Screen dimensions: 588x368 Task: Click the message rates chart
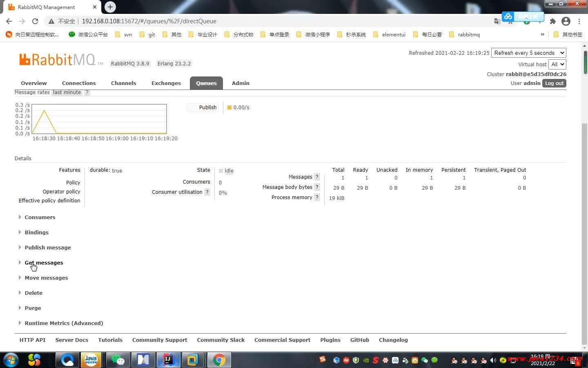99,119
